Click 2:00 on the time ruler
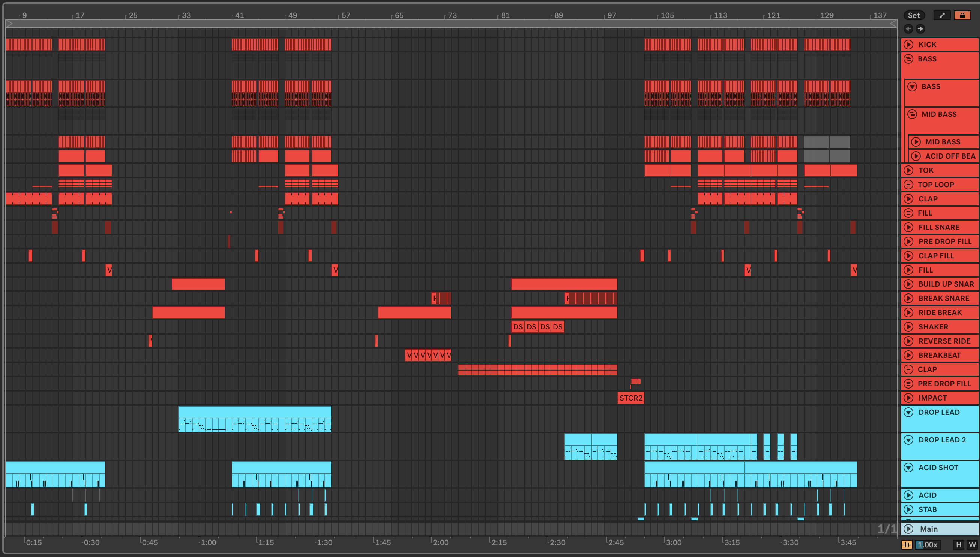The width and height of the screenshot is (980, 557). coord(440,542)
